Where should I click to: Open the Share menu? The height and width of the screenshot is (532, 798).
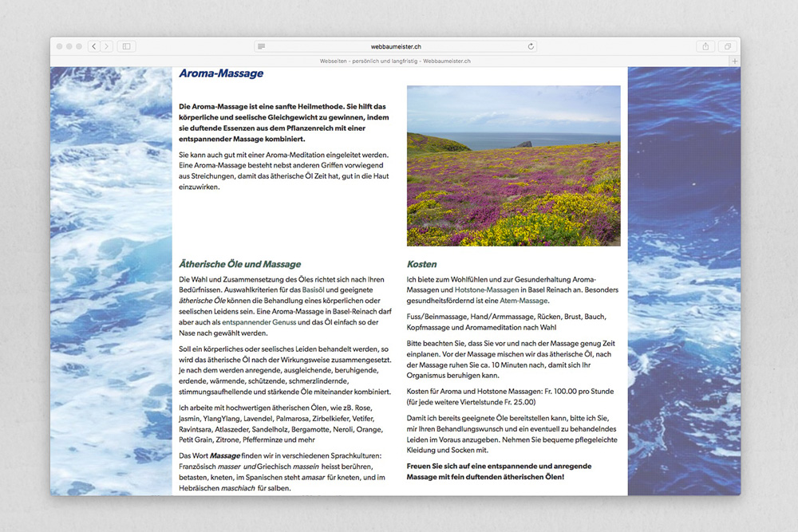coord(705,47)
